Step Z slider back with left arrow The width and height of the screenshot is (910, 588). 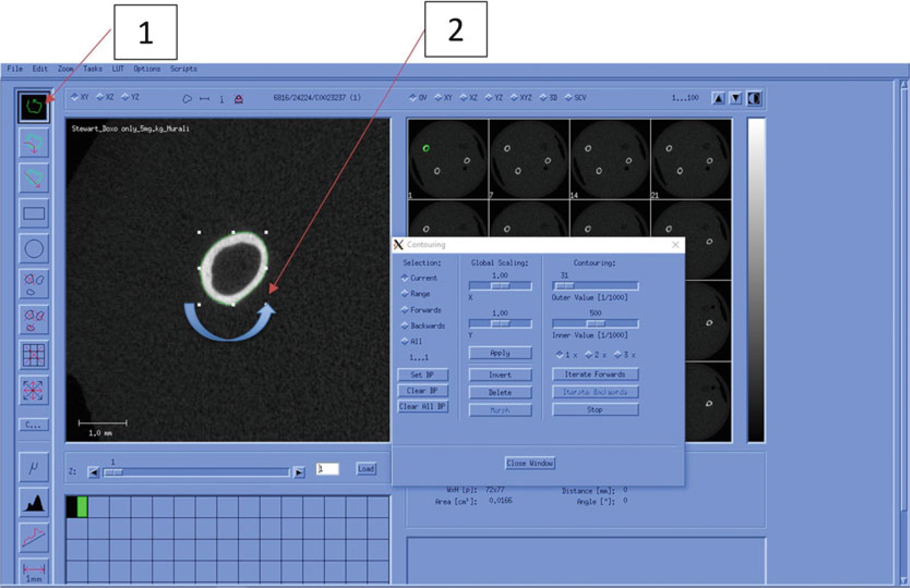coord(93,473)
